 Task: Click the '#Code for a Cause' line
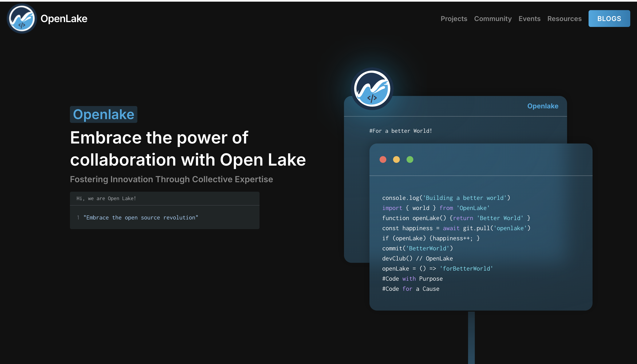pos(411,289)
